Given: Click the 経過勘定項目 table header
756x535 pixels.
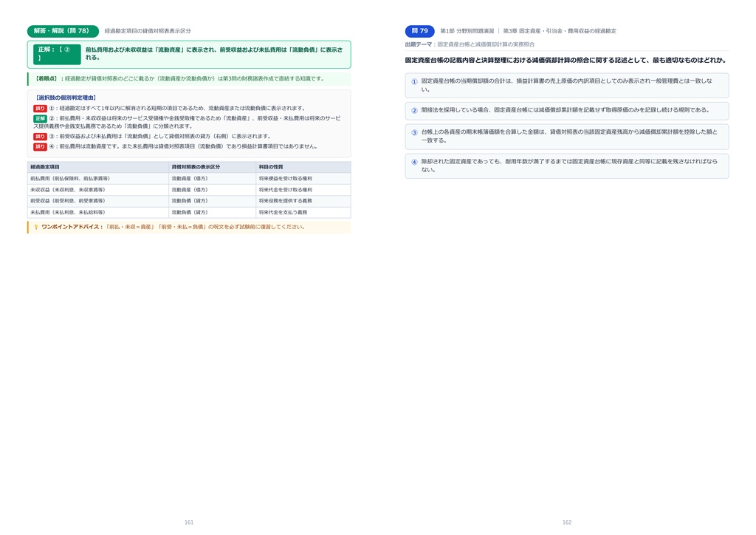Looking at the screenshot, I should [98, 167].
